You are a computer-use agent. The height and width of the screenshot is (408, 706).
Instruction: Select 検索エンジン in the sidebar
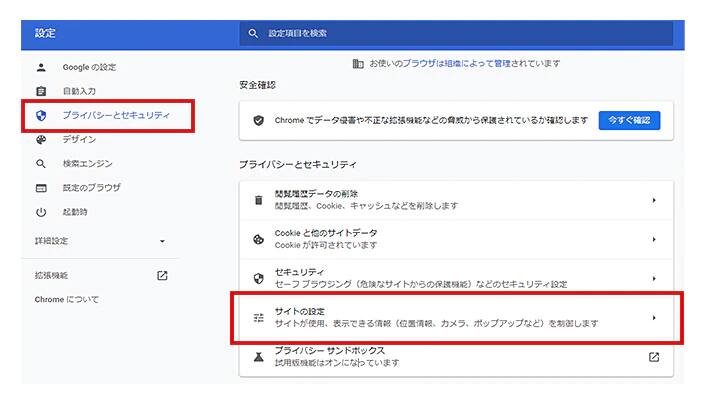point(88,163)
